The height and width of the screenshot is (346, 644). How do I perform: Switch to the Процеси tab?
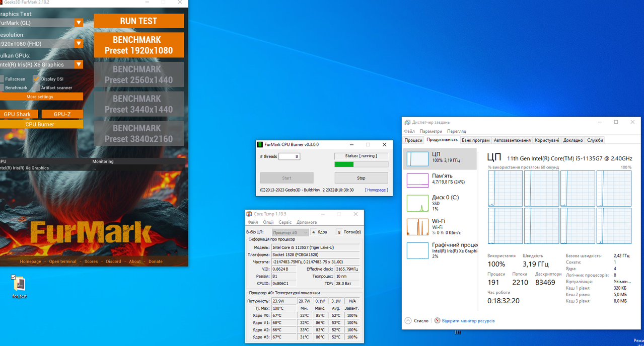(x=413, y=140)
